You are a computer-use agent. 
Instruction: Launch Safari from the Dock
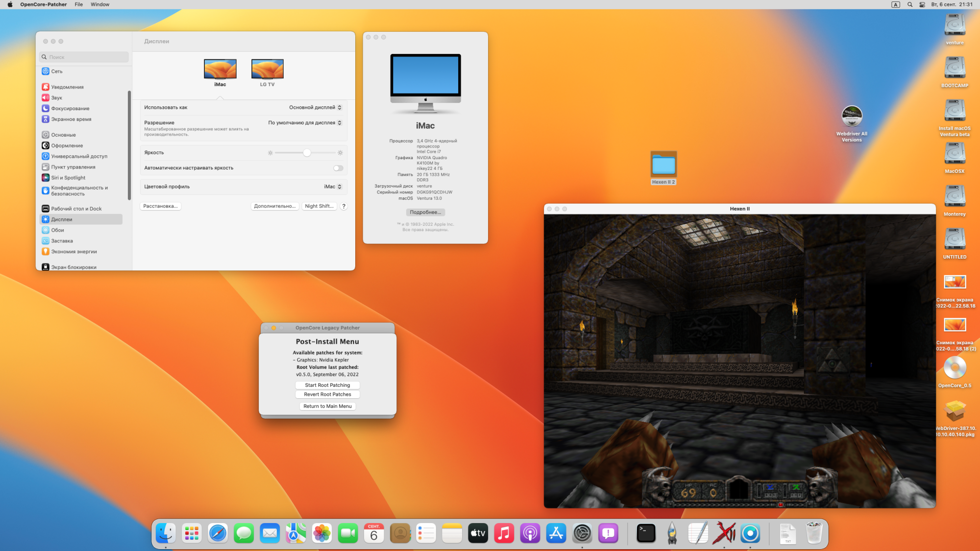[218, 533]
